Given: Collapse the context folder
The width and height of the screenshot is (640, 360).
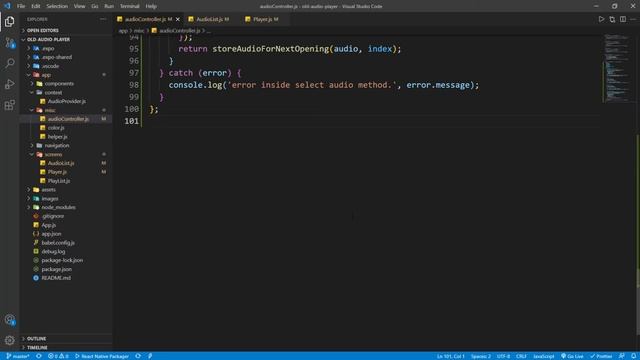Looking at the screenshot, I should (66, 93).
